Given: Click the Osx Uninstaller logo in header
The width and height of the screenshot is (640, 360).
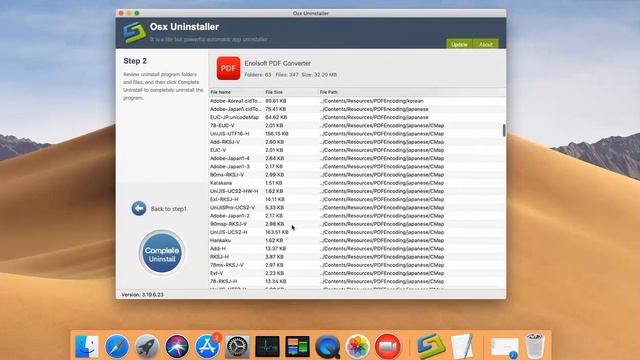Looking at the screenshot, I should pyautogui.click(x=134, y=32).
